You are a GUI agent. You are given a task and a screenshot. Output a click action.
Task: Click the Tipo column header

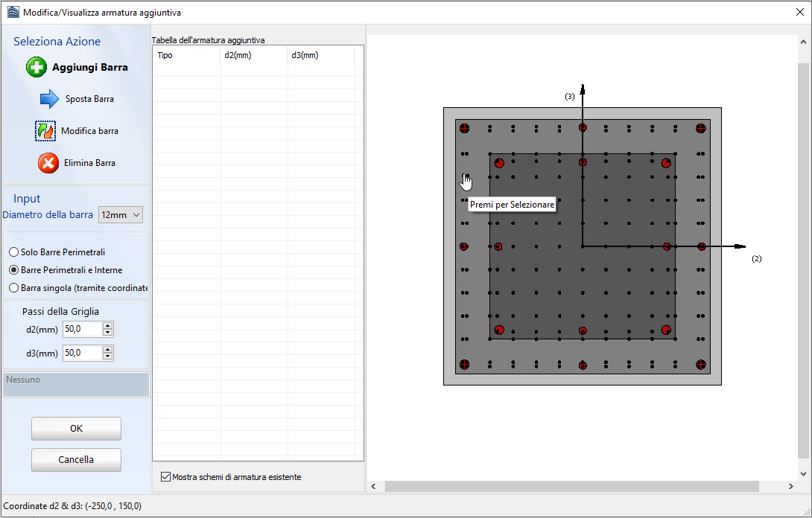point(186,55)
